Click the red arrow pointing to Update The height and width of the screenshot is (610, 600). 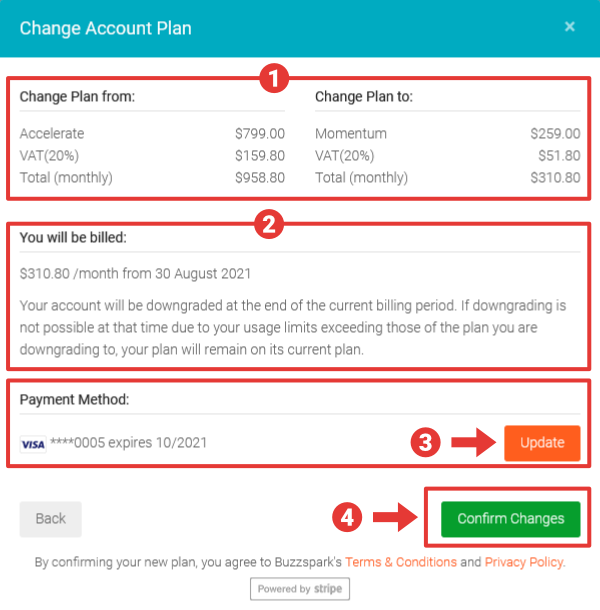[x=473, y=443]
